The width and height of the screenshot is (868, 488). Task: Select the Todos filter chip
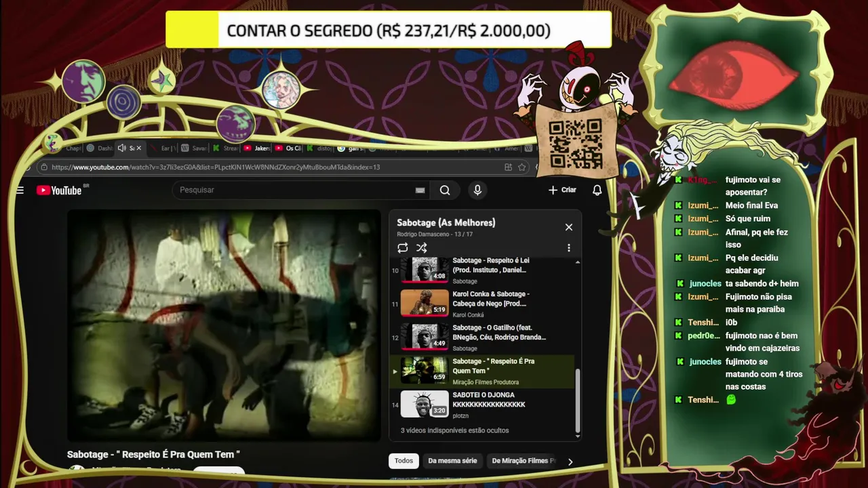[403, 461]
